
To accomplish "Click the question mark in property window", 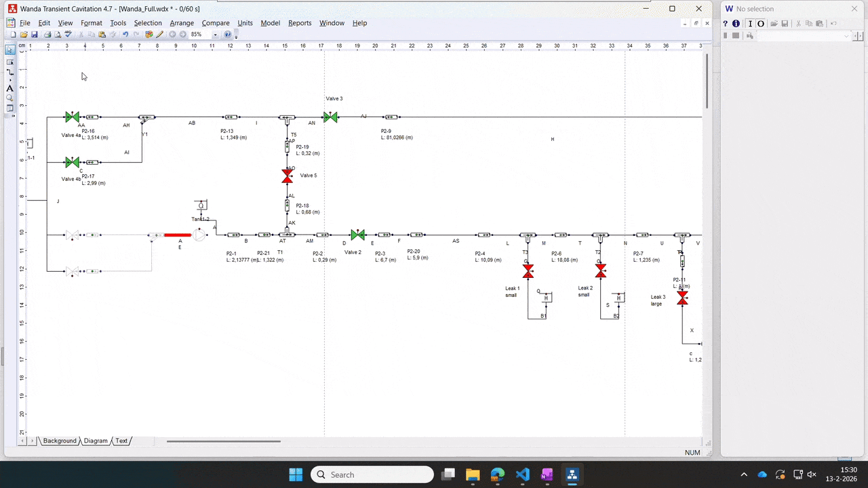I will tap(726, 24).
